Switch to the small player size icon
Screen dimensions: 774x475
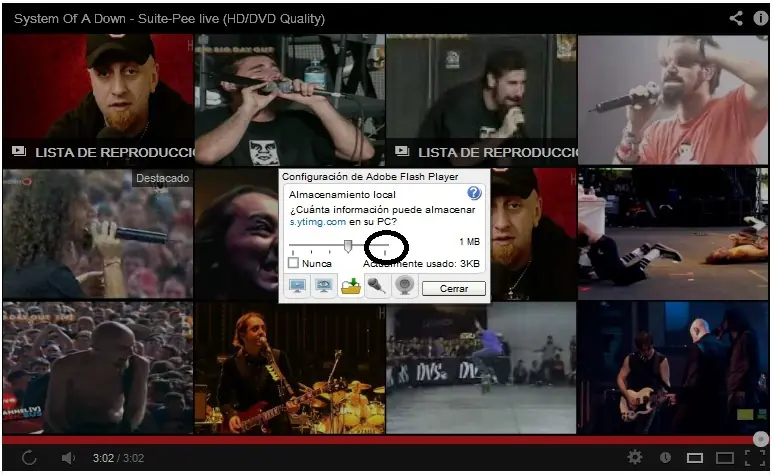coord(695,458)
